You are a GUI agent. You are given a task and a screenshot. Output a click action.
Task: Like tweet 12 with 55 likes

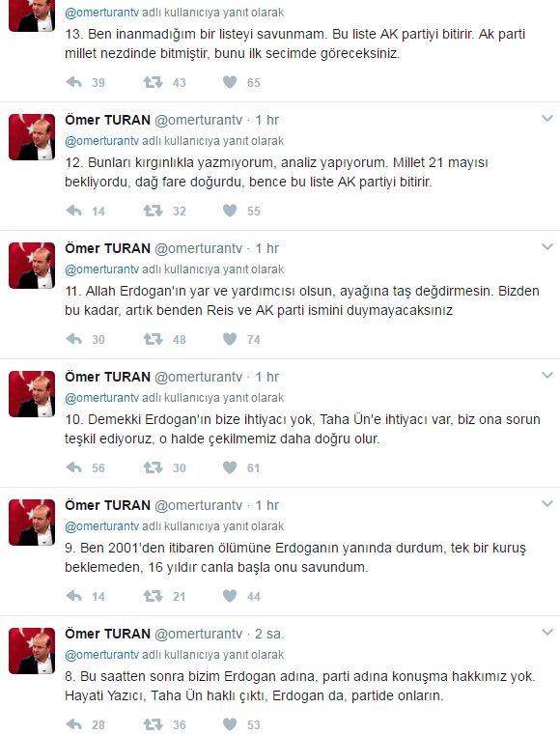(230, 211)
